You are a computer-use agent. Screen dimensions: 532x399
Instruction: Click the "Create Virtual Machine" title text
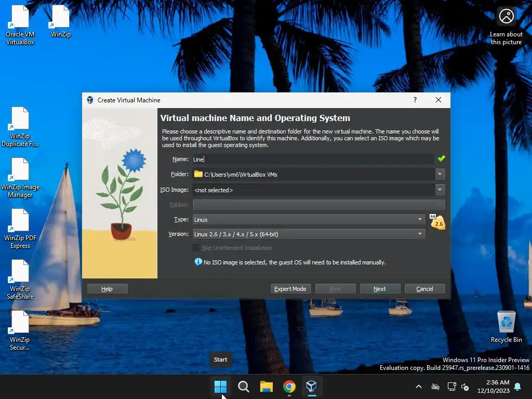(x=129, y=100)
